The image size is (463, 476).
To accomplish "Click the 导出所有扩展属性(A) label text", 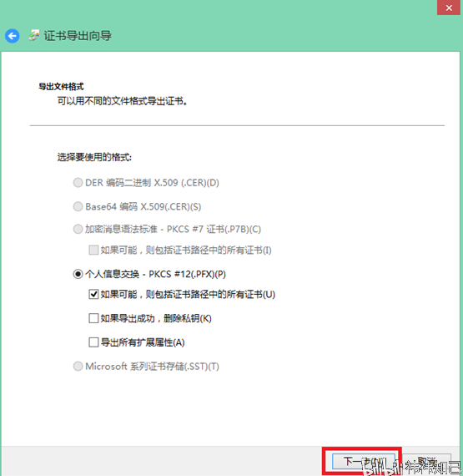I will 143,342.
